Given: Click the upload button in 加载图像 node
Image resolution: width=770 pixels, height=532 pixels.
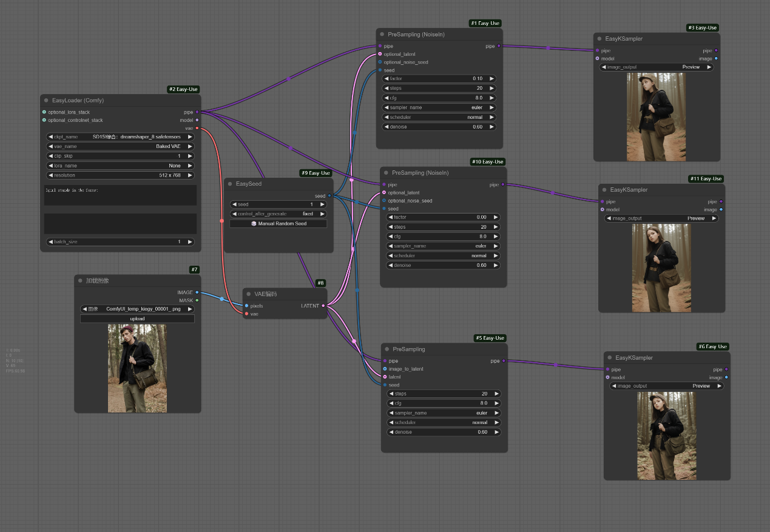Looking at the screenshot, I should coord(137,318).
